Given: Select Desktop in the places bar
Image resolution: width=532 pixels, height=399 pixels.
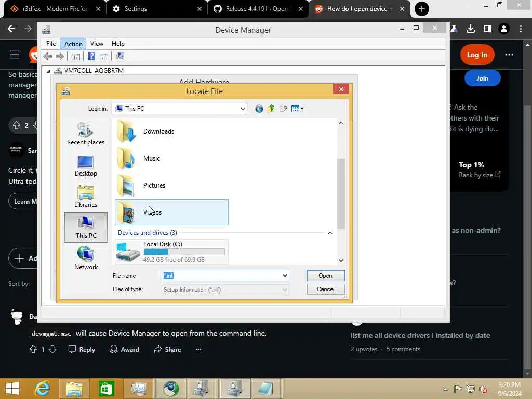Looking at the screenshot, I should pos(86,166).
